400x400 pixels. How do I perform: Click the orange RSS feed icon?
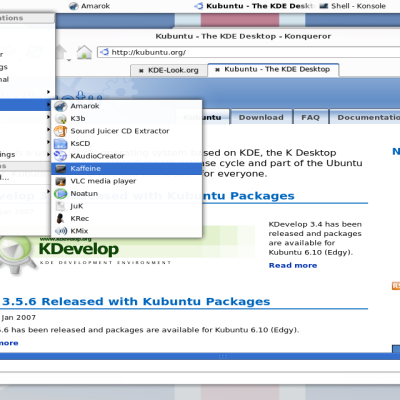coord(396,286)
